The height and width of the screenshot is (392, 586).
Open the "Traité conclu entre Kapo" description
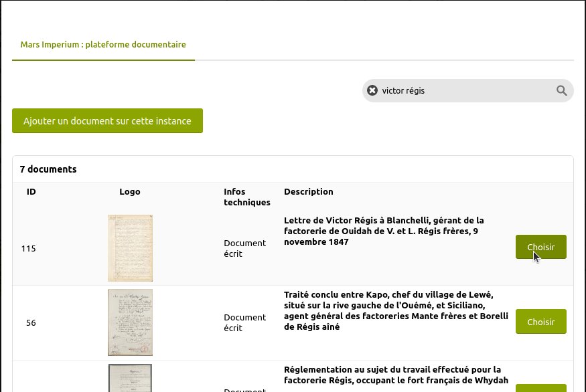pos(396,311)
